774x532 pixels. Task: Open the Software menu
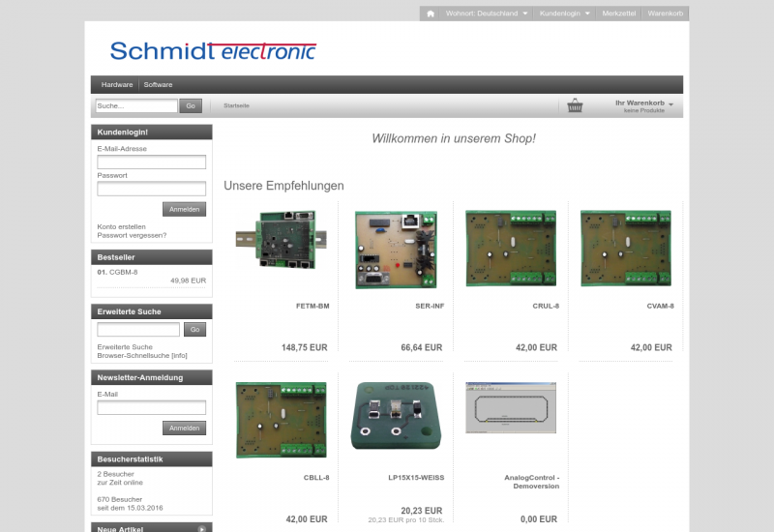[158, 85]
